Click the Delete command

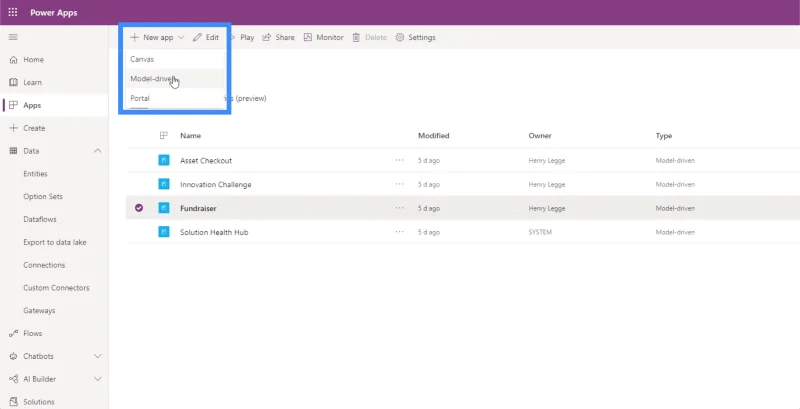[369, 37]
